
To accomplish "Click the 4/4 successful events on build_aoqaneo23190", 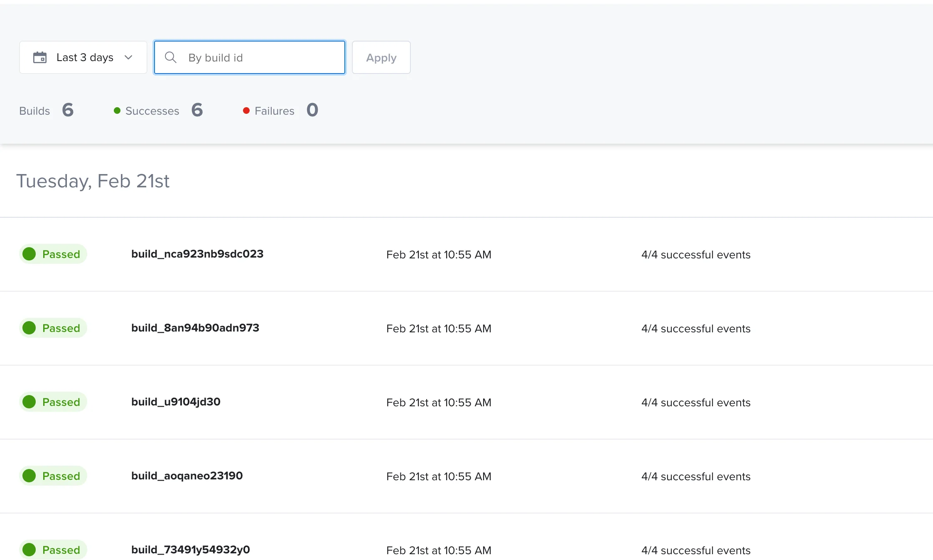I will click(696, 476).
